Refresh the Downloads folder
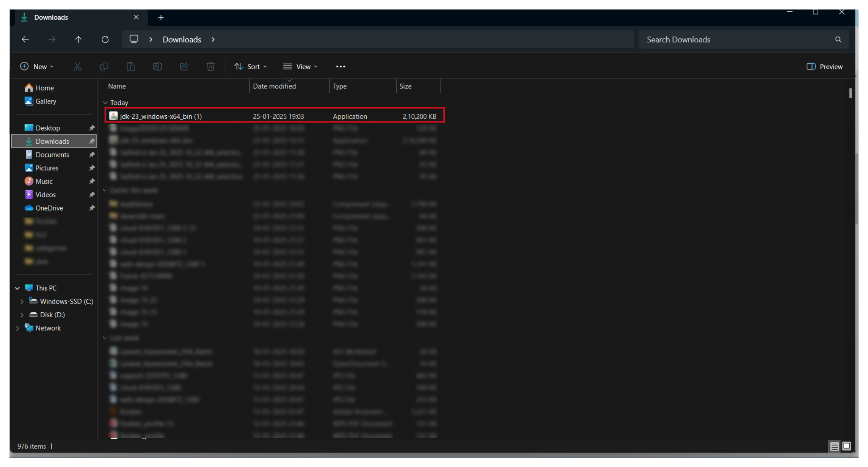The image size is (868, 467). (105, 39)
